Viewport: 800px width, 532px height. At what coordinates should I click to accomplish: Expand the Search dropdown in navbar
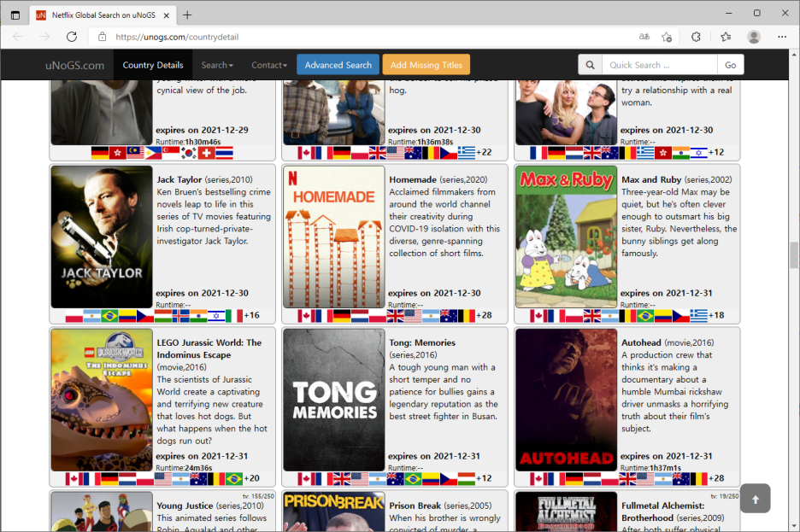pyautogui.click(x=217, y=65)
